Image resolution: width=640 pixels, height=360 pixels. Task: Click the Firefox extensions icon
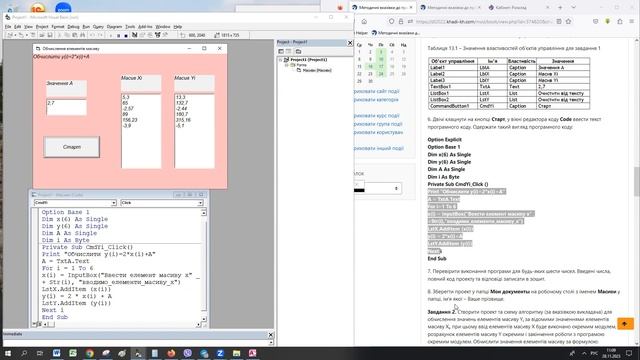[x=620, y=22]
